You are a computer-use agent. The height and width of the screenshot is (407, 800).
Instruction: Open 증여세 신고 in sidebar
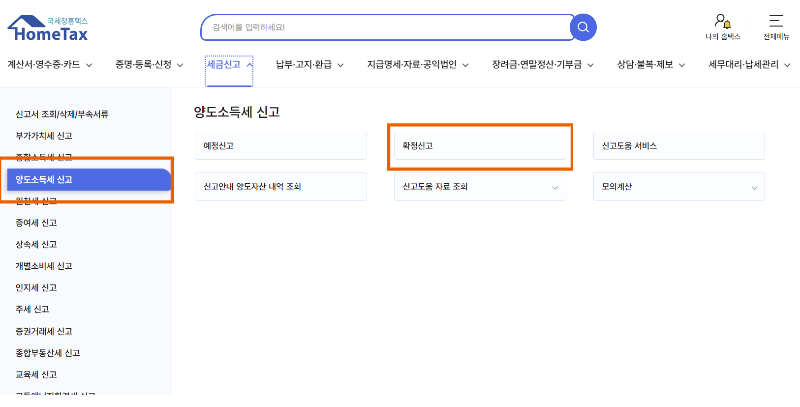36,223
